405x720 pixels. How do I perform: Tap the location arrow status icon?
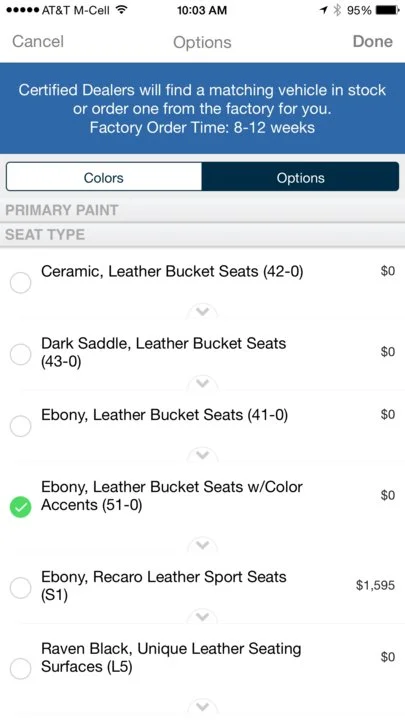(325, 10)
